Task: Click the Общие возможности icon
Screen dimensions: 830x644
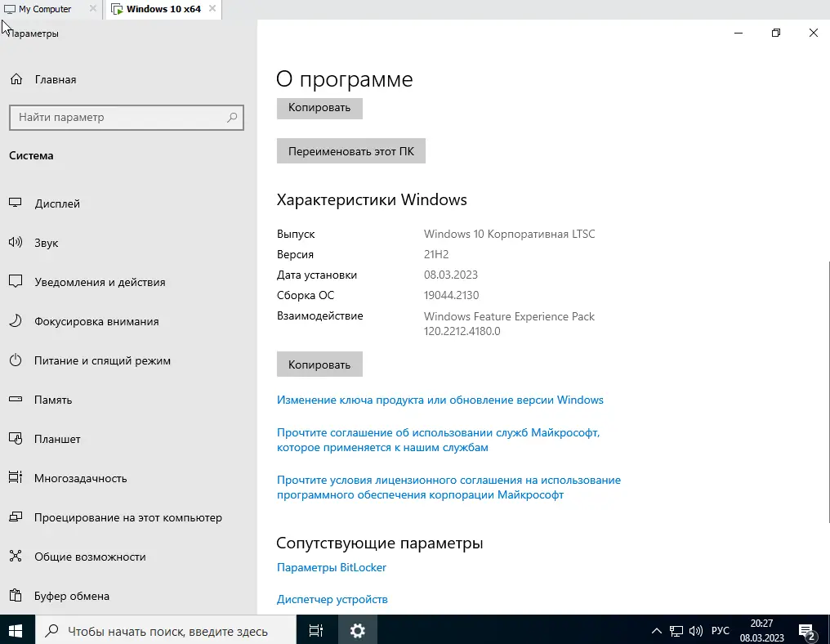Action: [x=16, y=556]
